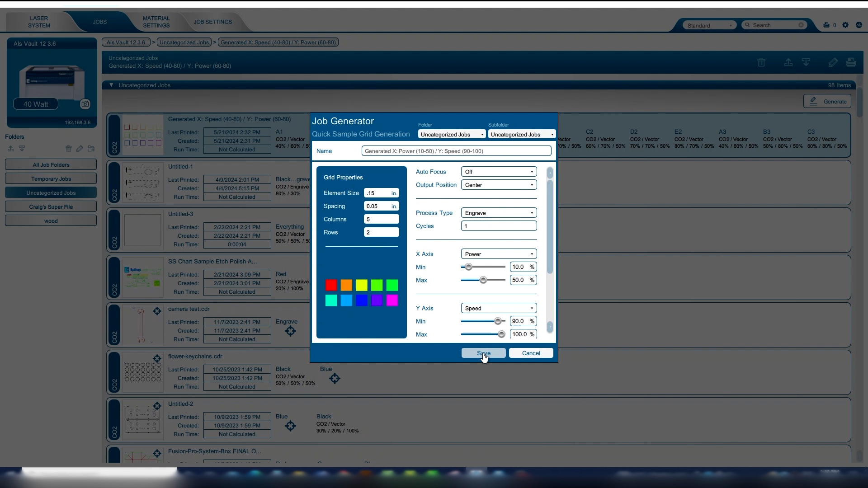Click the magenta color swatch

[392, 300]
